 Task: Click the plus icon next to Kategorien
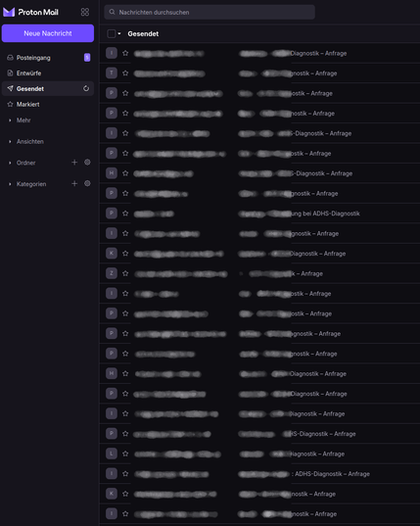[x=74, y=183]
